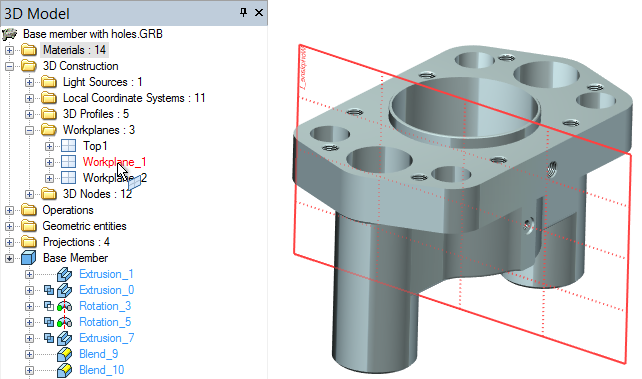Image resolution: width=642 pixels, height=379 pixels.
Task: Select Local Coordinate Systems : 11 item
Action: [134, 98]
